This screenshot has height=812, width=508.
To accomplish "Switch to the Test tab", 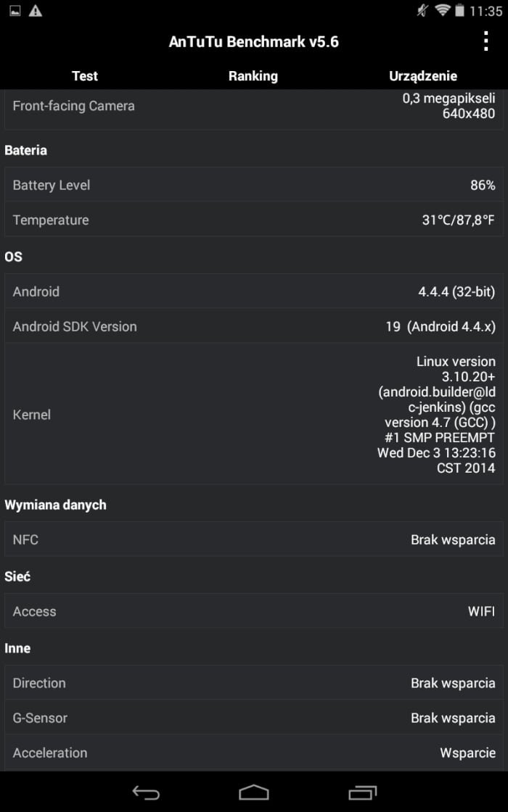I will pos(84,75).
